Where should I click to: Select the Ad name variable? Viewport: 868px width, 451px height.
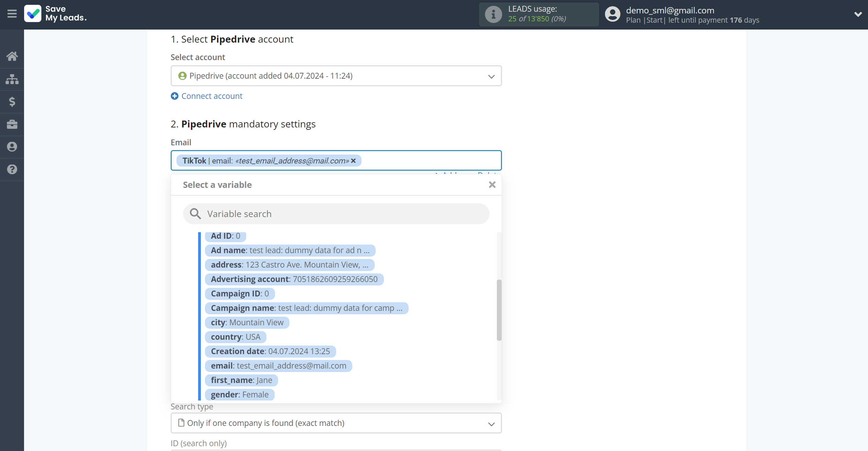pyautogui.click(x=290, y=250)
